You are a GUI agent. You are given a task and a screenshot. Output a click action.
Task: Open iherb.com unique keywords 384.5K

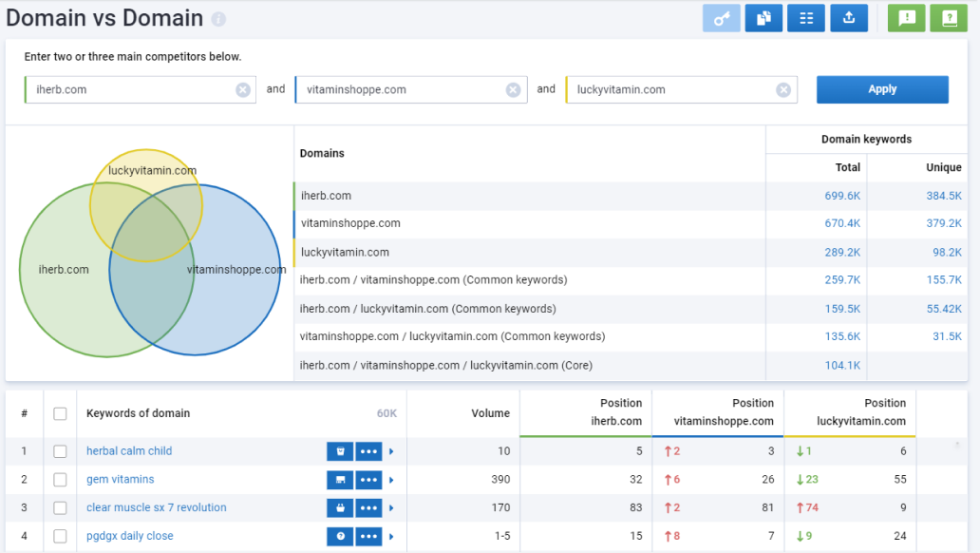[x=944, y=196]
